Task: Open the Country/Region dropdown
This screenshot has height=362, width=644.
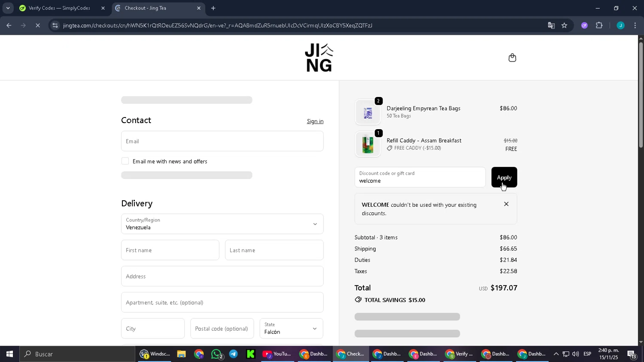Action: pos(222,224)
